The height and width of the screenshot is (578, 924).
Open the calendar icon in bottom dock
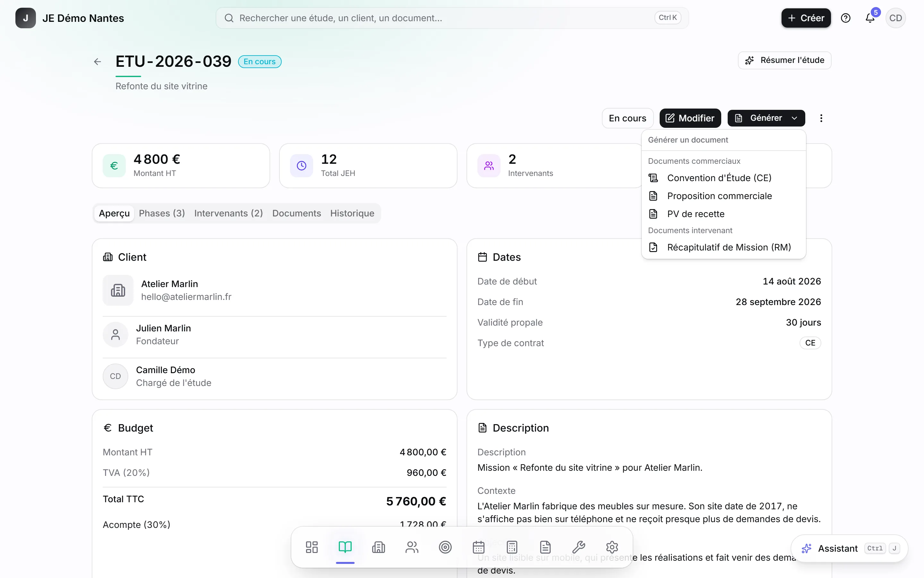pos(478,547)
